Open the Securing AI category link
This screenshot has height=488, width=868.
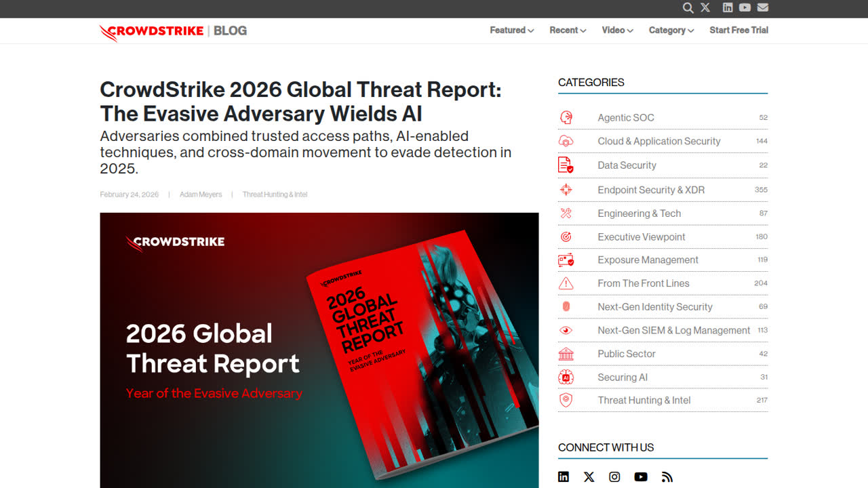623,378
